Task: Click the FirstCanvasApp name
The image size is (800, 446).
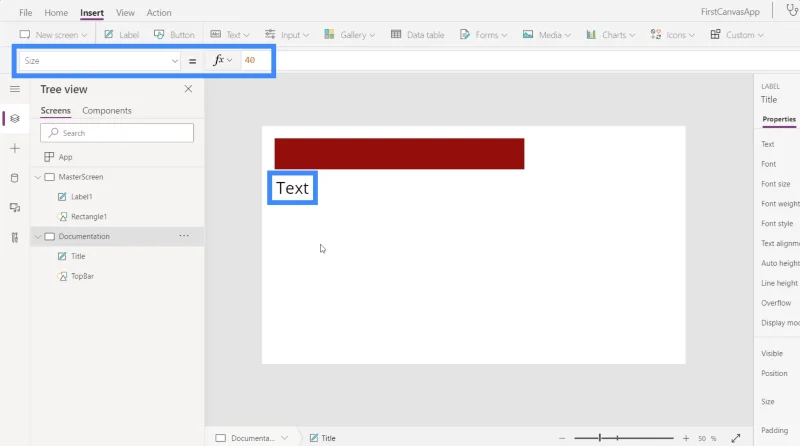Action: point(730,11)
